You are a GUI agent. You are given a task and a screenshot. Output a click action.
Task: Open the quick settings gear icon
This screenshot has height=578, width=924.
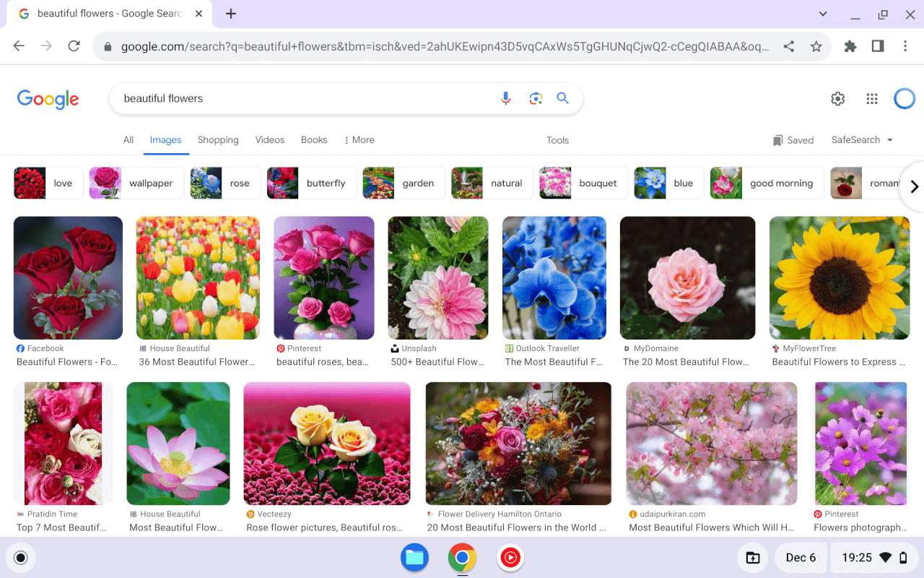coord(837,99)
